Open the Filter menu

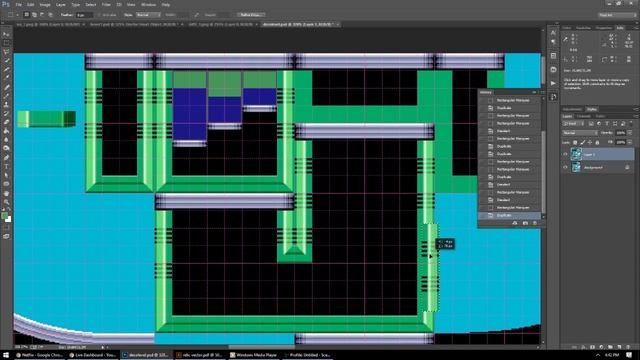[x=106, y=4]
